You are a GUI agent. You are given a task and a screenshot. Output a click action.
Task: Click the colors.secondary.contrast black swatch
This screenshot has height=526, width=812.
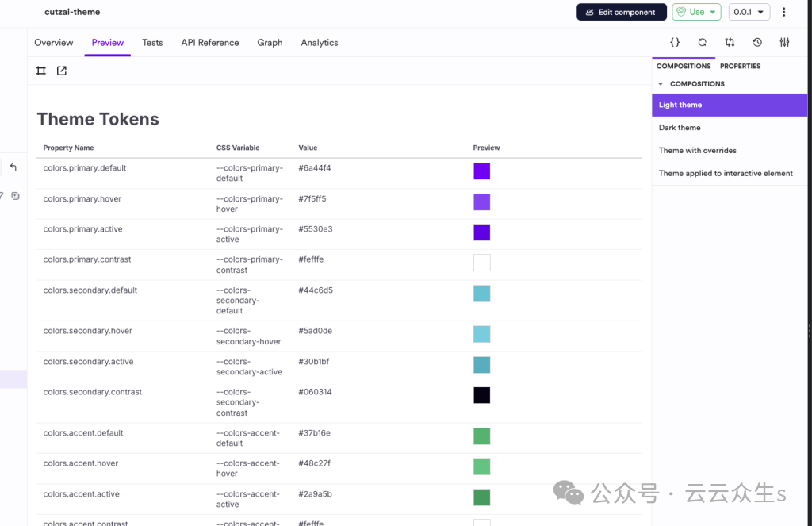tap(481, 395)
